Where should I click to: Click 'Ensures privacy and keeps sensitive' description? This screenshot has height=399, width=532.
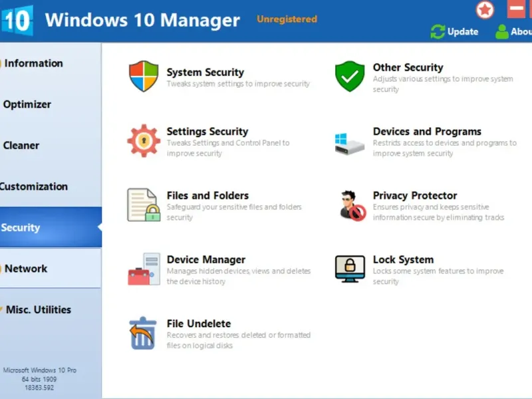(x=431, y=207)
